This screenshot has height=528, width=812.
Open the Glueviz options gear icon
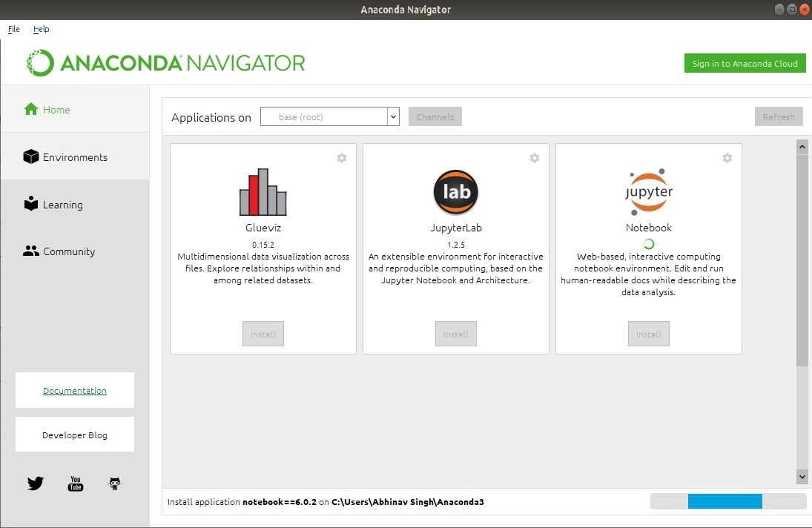pos(342,158)
